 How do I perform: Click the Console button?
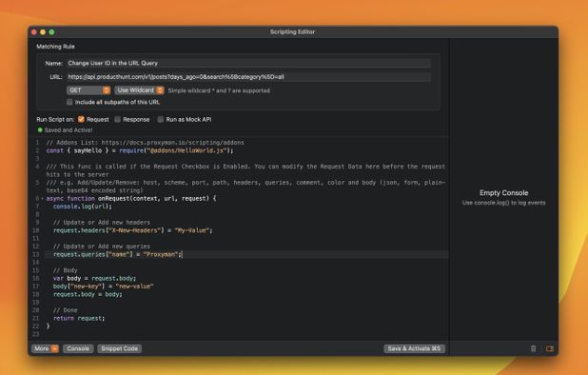[x=78, y=348]
